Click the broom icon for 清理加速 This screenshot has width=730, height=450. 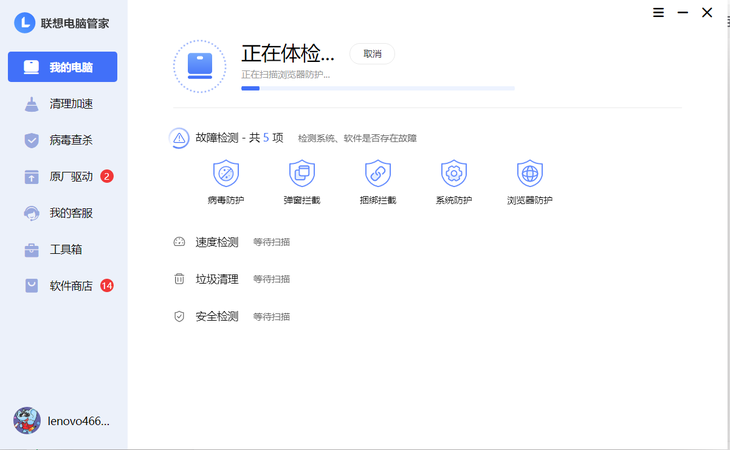click(32, 104)
